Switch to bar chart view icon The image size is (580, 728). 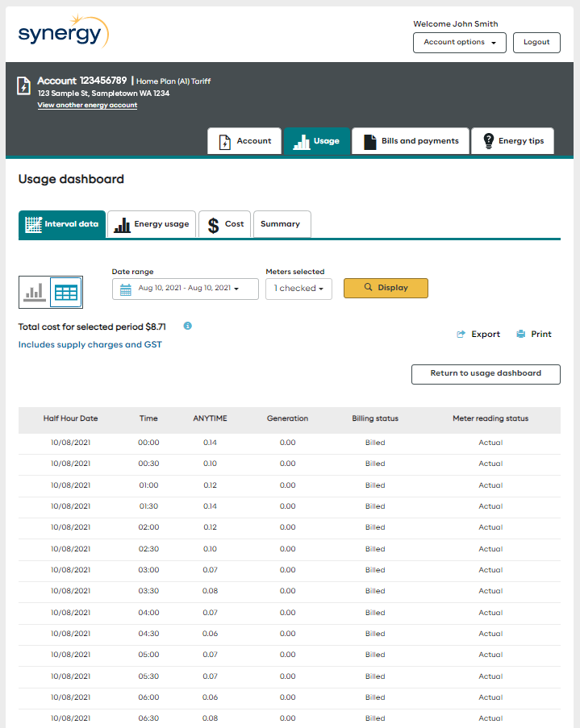[34, 292]
